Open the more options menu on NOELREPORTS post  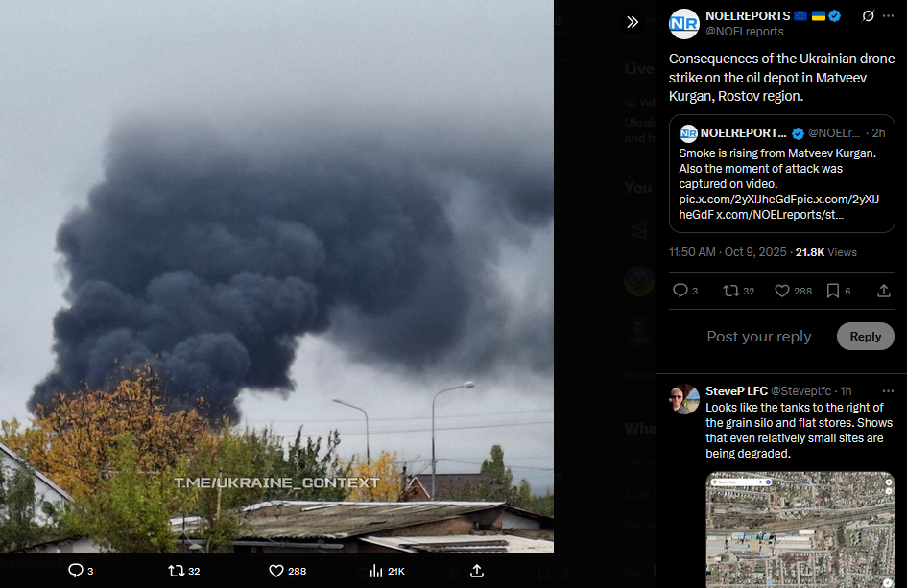pos(889,16)
